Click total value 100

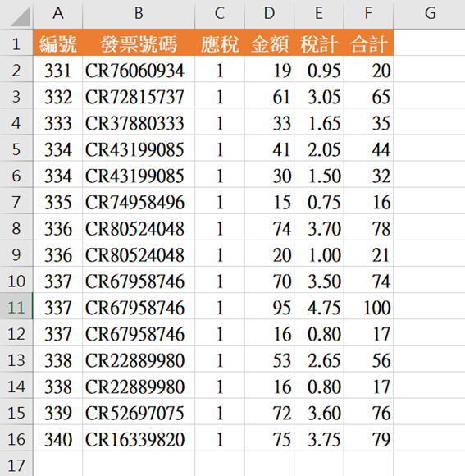[368, 306]
